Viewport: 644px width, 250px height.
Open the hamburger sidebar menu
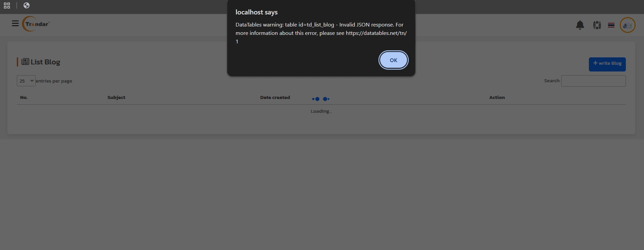pyautogui.click(x=15, y=23)
